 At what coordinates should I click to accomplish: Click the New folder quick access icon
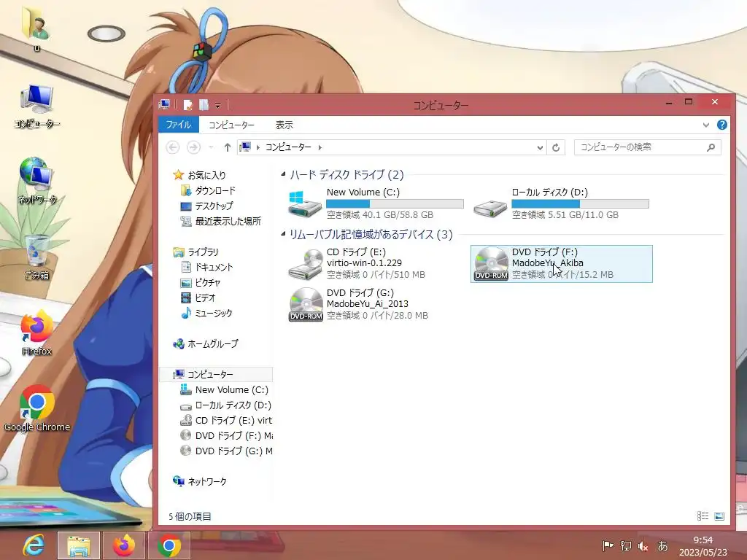click(x=204, y=105)
